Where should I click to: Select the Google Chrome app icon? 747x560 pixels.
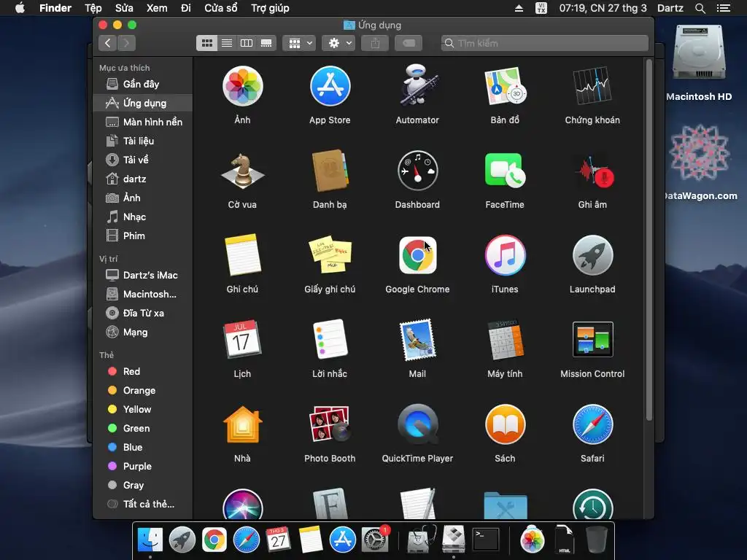tap(417, 255)
